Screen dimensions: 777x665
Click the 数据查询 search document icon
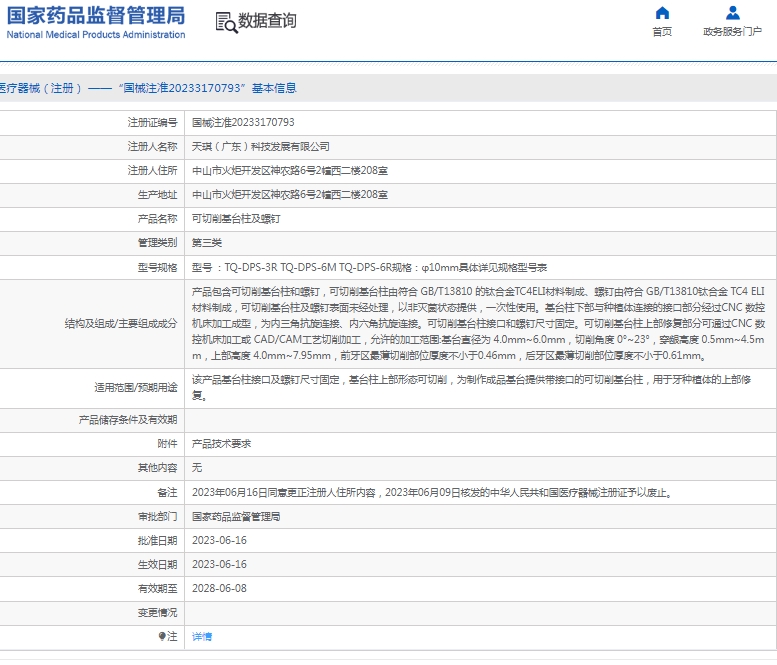tap(226, 22)
